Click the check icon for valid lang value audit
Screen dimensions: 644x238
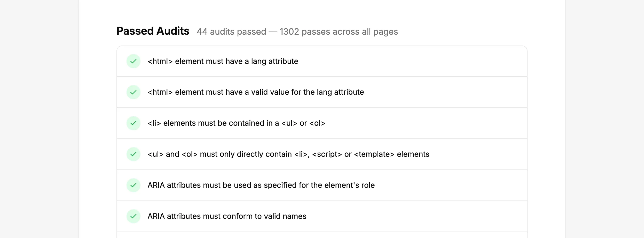[x=133, y=92]
